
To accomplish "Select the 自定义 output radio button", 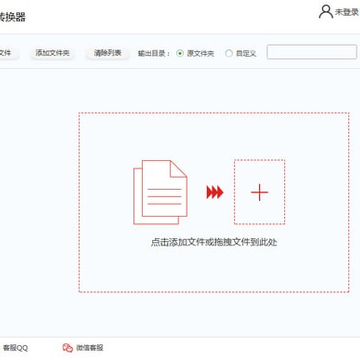I will [x=229, y=53].
